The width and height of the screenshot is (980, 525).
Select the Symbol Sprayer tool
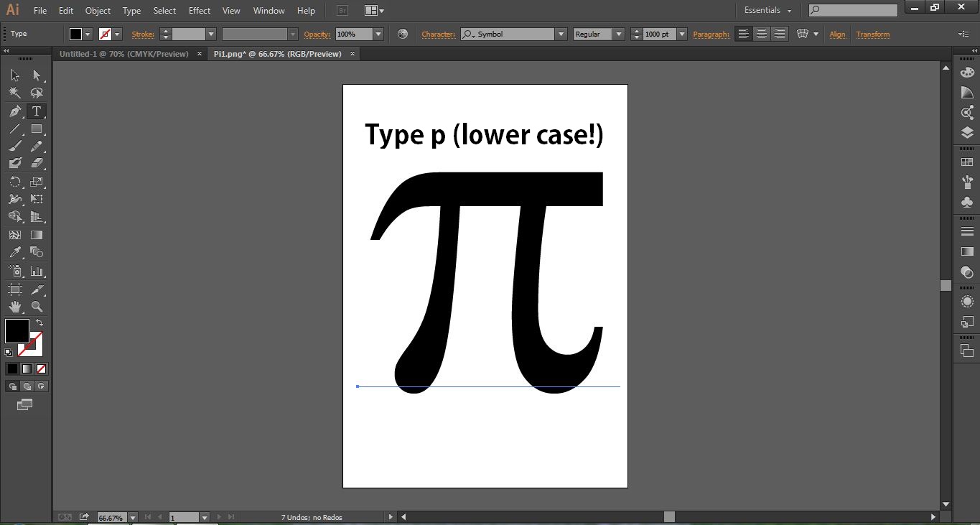pos(15,271)
